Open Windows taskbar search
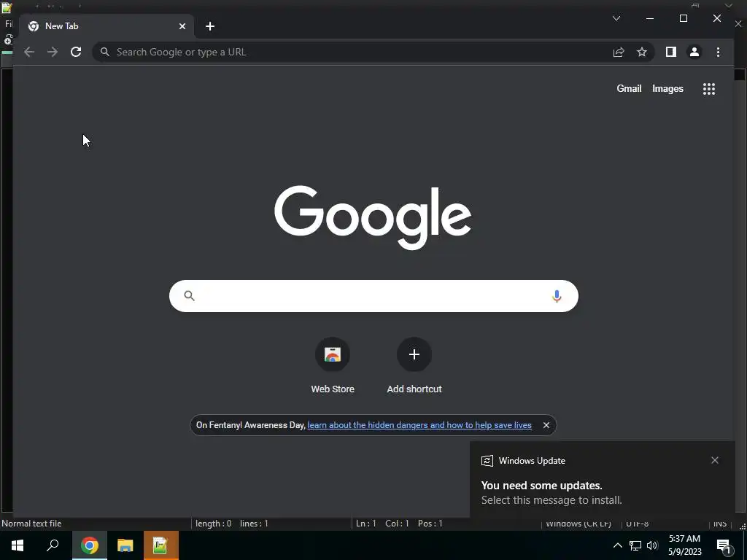Image resolution: width=747 pixels, height=560 pixels. 53,545
